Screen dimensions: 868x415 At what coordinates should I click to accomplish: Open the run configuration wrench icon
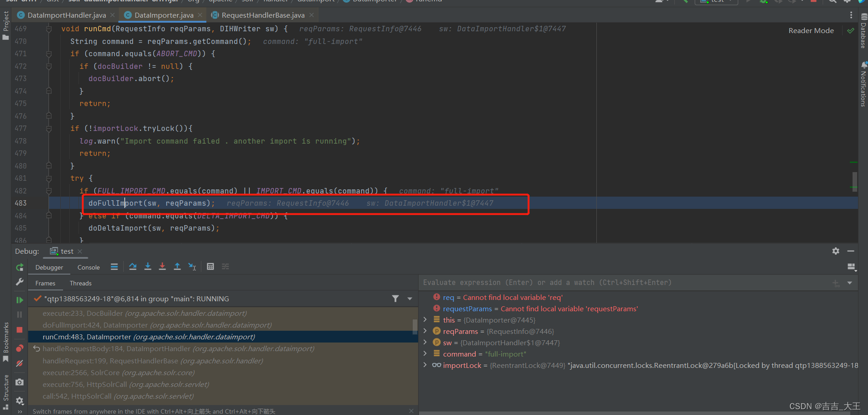pos(20,282)
